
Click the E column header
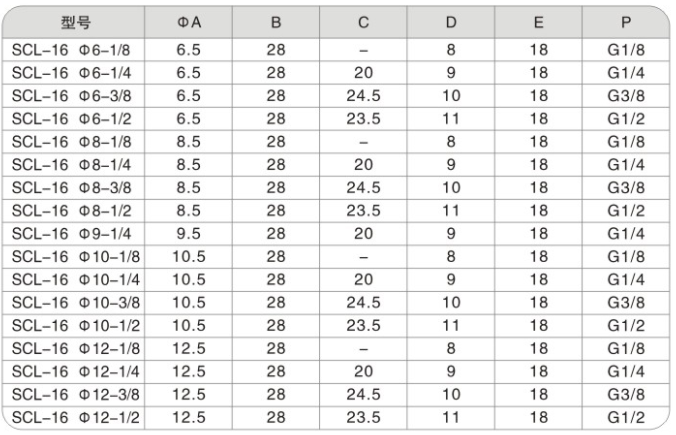[x=538, y=22]
